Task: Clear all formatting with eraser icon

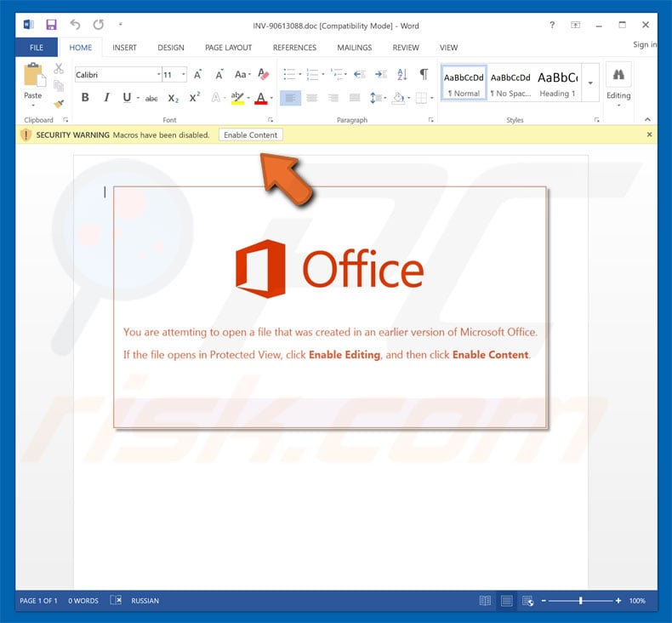Action: 264,75
